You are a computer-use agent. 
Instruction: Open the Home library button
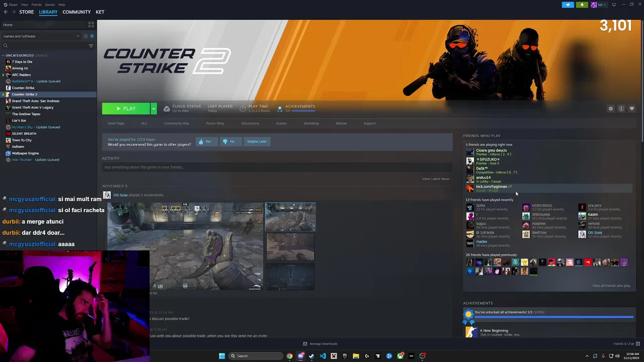43,25
